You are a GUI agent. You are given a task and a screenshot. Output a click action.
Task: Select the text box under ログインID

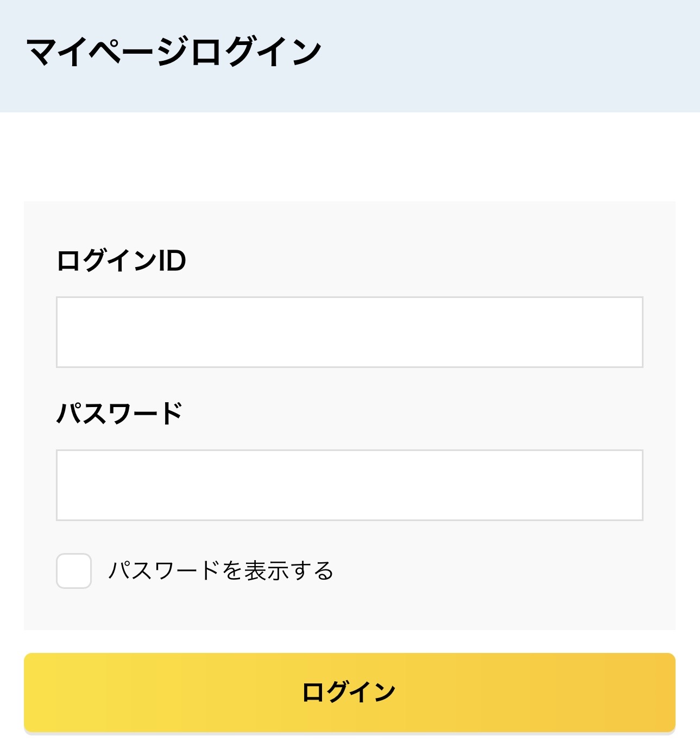pyautogui.click(x=349, y=332)
